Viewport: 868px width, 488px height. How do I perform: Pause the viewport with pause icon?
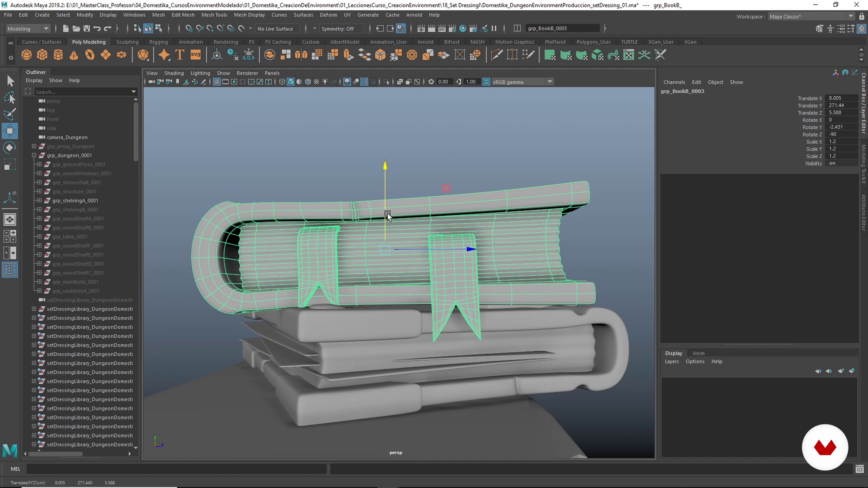pyautogui.click(x=494, y=29)
